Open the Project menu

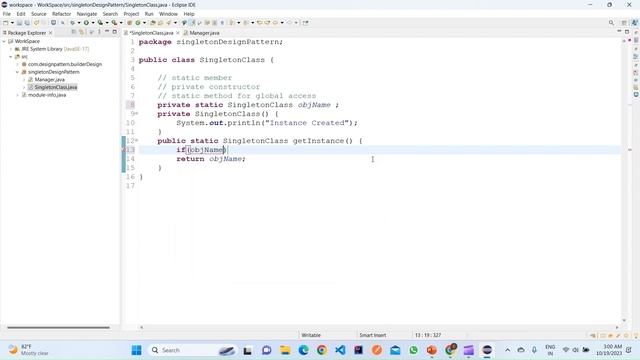[x=131, y=14]
